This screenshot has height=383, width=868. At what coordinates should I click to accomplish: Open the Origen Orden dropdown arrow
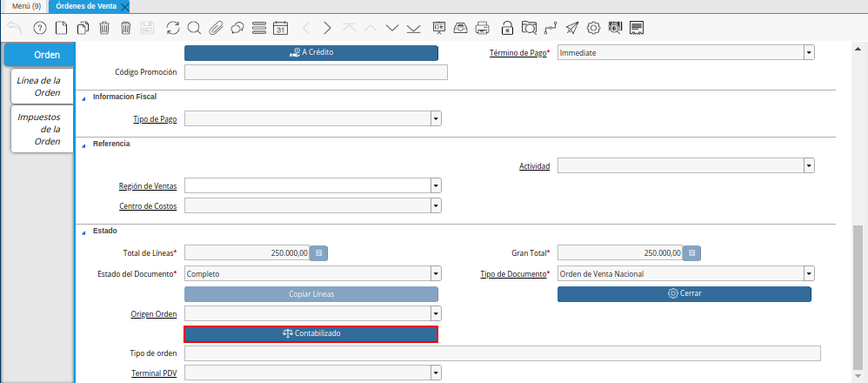coord(437,313)
